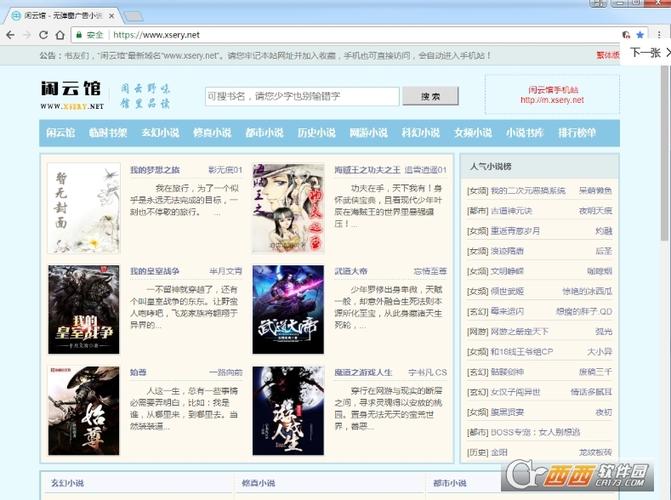The image size is (671, 500).
Task: Click the green secure padlock icon
Action: point(79,35)
